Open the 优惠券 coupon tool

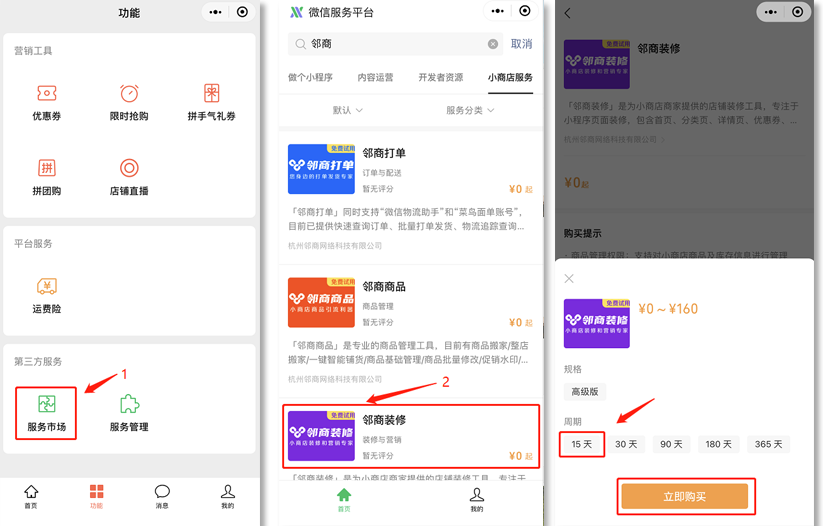tap(47, 102)
